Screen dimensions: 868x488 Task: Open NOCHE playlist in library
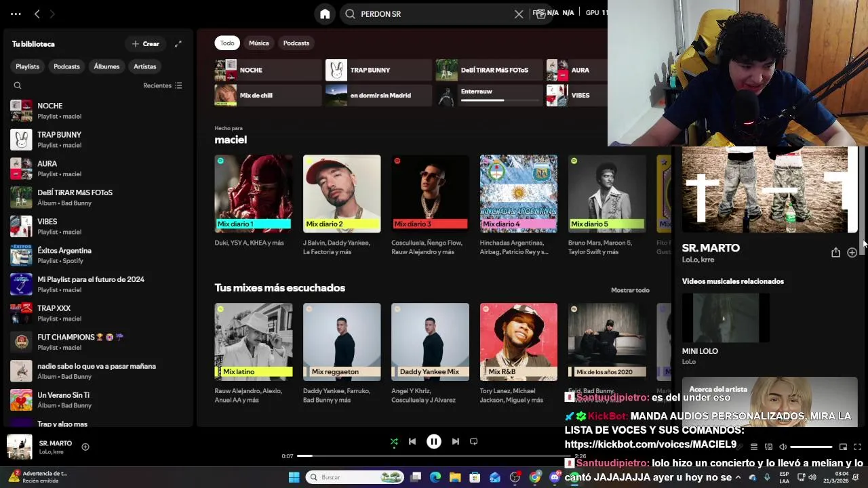coord(97,110)
